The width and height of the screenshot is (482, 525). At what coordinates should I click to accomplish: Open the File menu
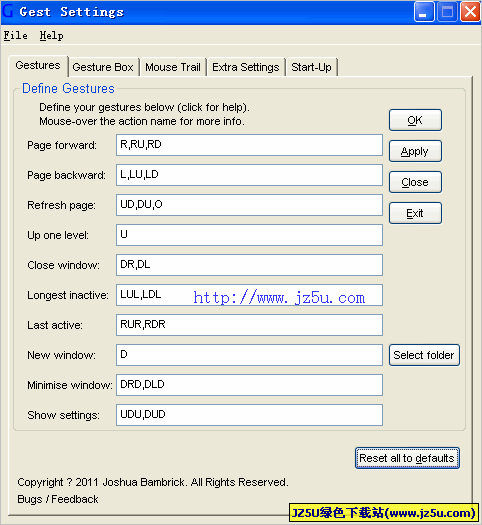pyautogui.click(x=15, y=35)
